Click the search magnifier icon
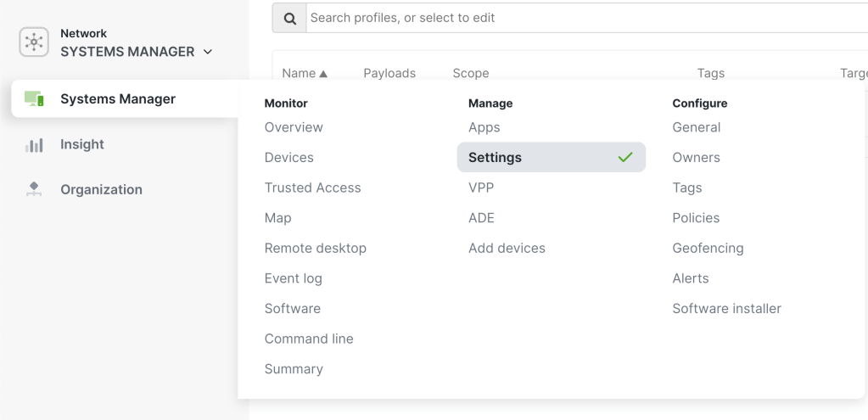Viewport: 868px width, 420px height. point(289,18)
